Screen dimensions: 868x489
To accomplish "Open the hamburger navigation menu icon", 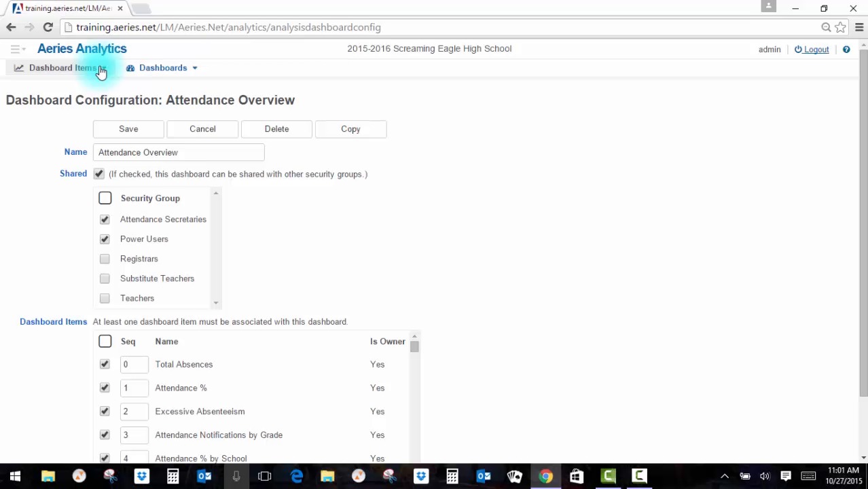I will pyautogui.click(x=15, y=49).
